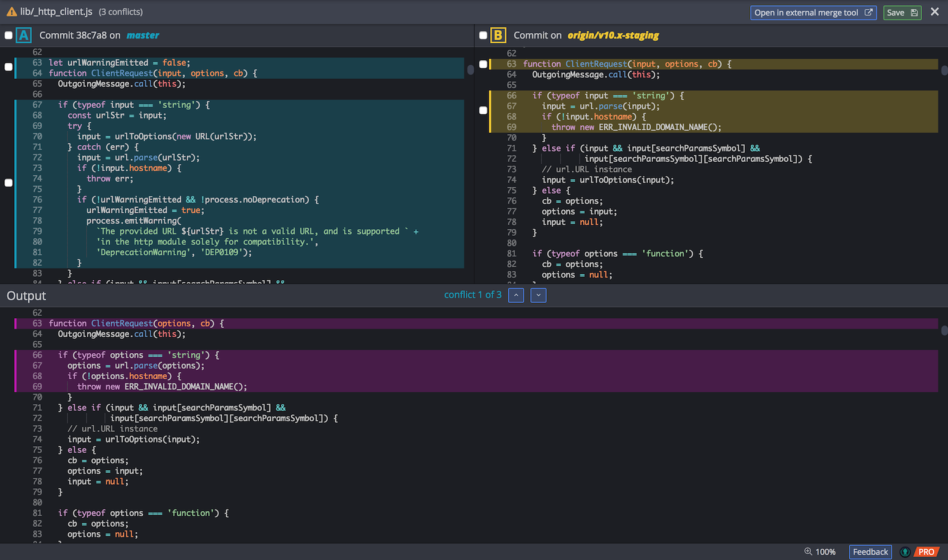Check the select-all box for Commit A
The image size is (948, 560).
click(x=8, y=36)
